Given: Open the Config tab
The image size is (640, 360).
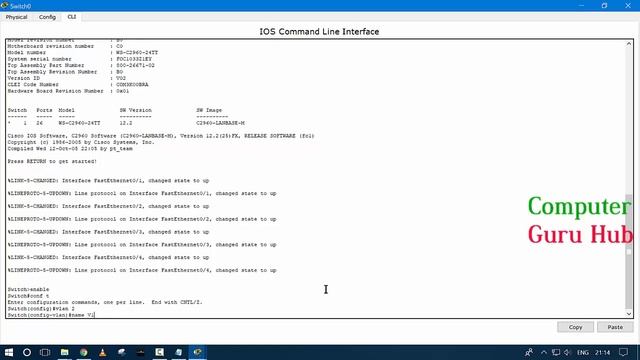Looking at the screenshot, I should coord(47,17).
